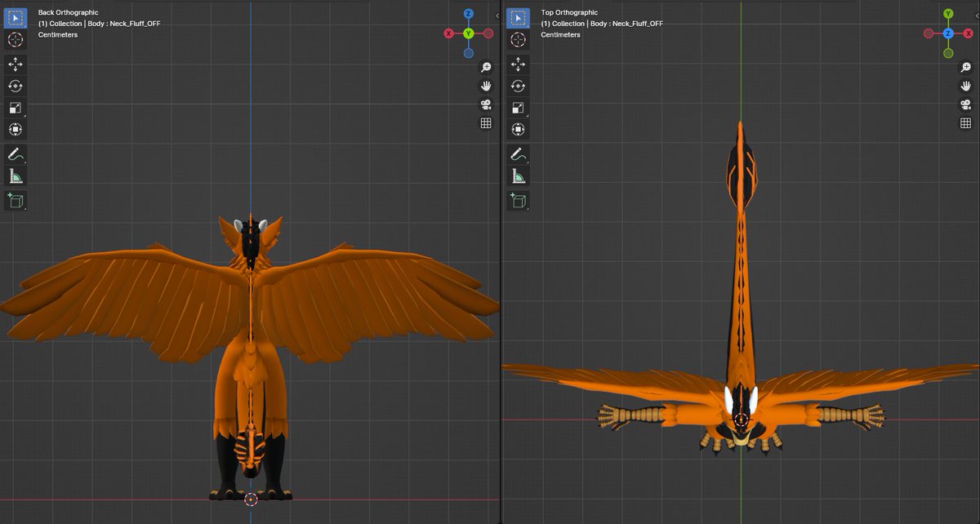Toggle perspective/orthographic grid icon in Top Orthographic viewport

point(965,123)
